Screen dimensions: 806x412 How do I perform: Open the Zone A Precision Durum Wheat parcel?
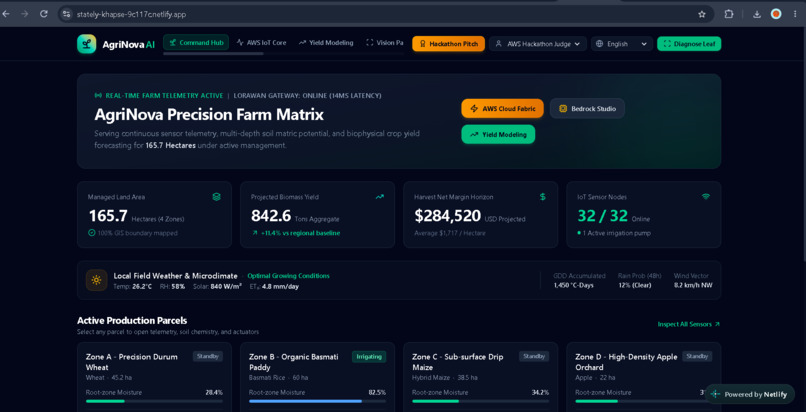coord(154,378)
